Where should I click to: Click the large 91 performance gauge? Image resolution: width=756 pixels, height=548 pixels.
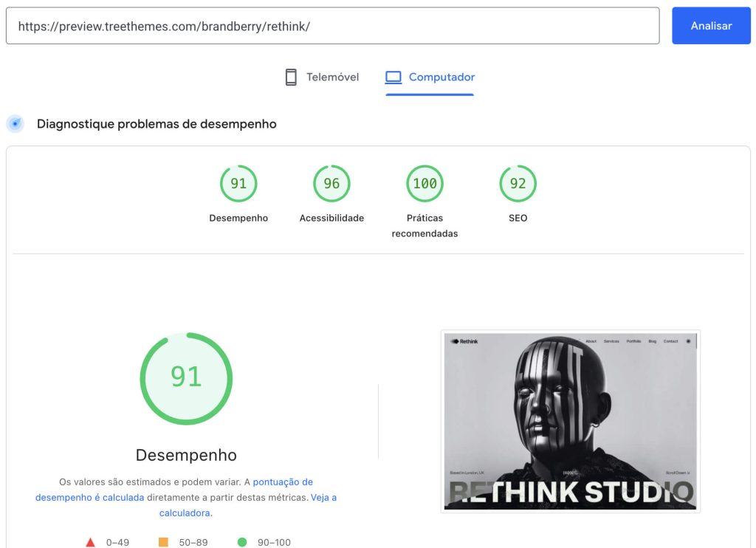tap(186, 377)
